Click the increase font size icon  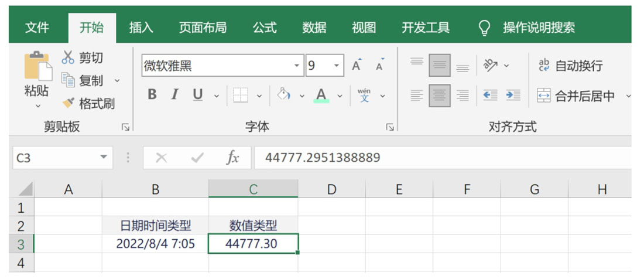tap(356, 66)
